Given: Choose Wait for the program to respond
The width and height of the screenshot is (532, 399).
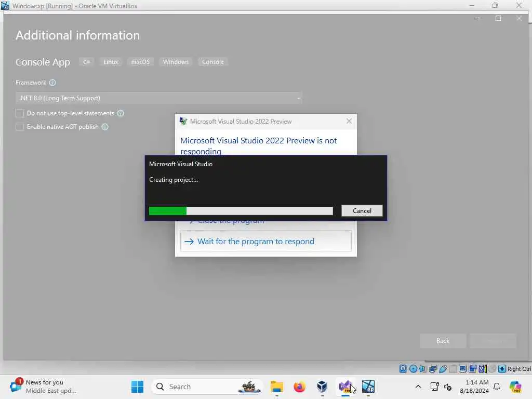Looking at the screenshot, I should click(x=265, y=241).
